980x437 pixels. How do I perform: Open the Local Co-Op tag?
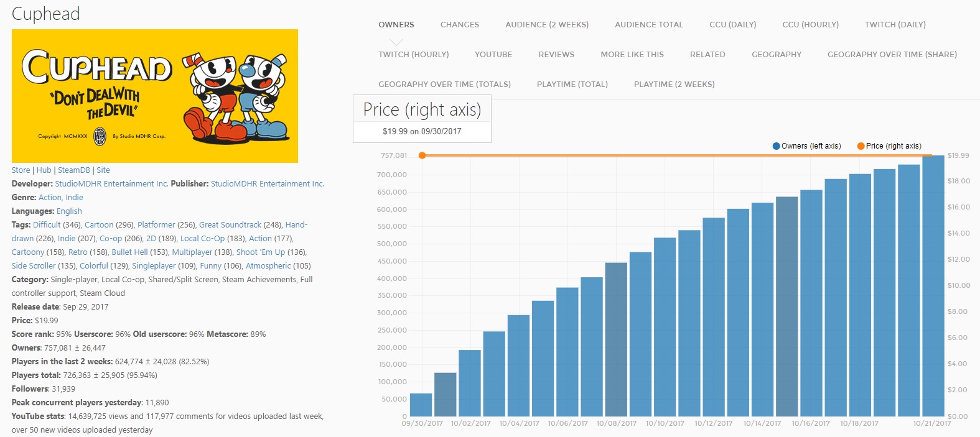[202, 239]
